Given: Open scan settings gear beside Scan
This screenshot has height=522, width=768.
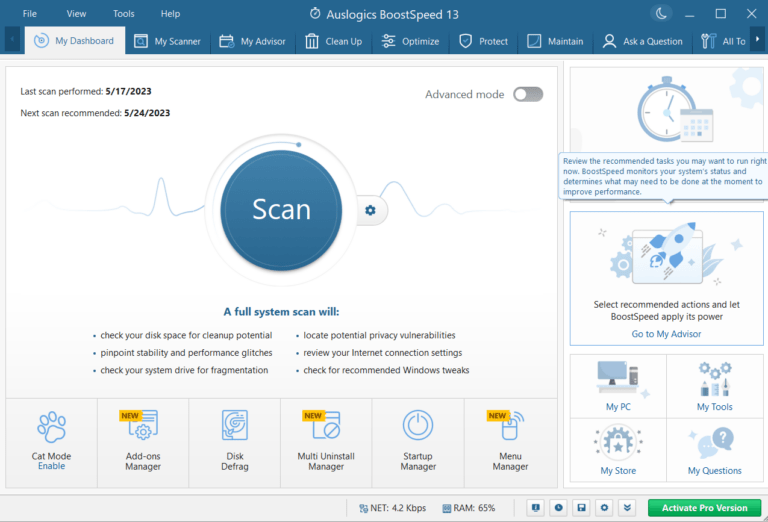Looking at the screenshot, I should (370, 210).
